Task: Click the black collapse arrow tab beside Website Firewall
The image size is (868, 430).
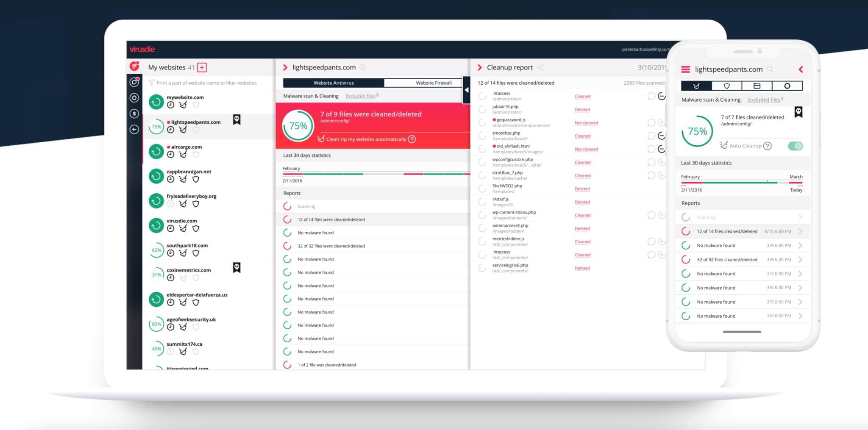Action: click(467, 90)
